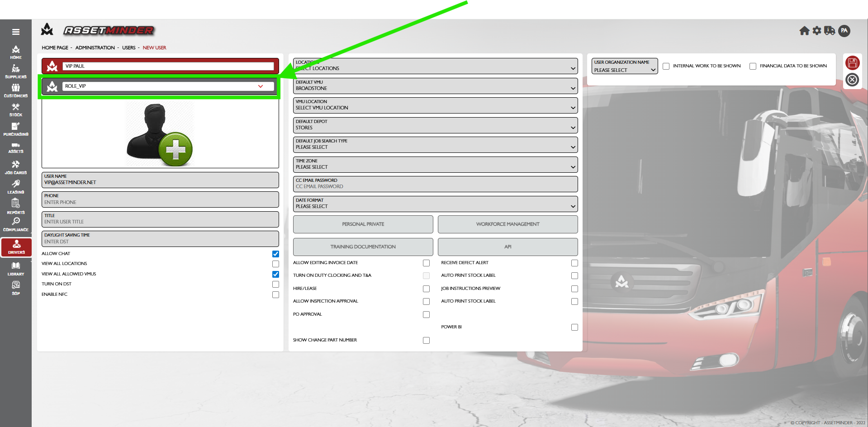Click the home icon in top bar
Viewport: 868px width, 427px height.
pyautogui.click(x=804, y=31)
